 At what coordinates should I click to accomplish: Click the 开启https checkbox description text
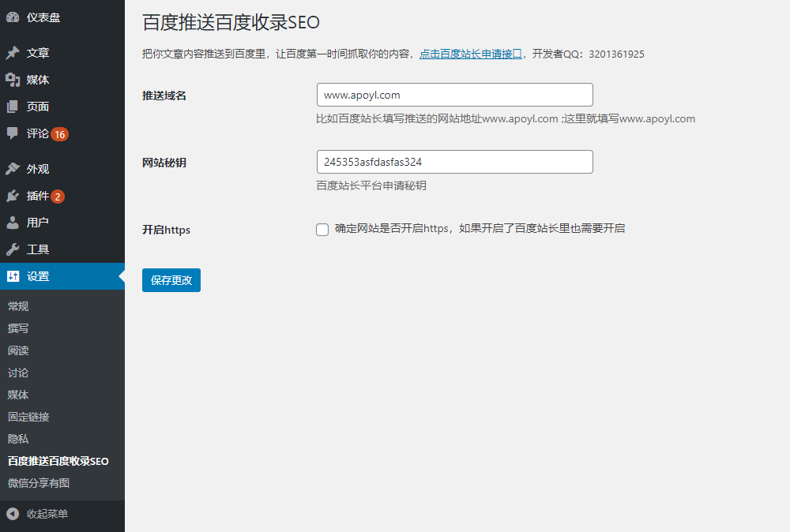click(480, 228)
